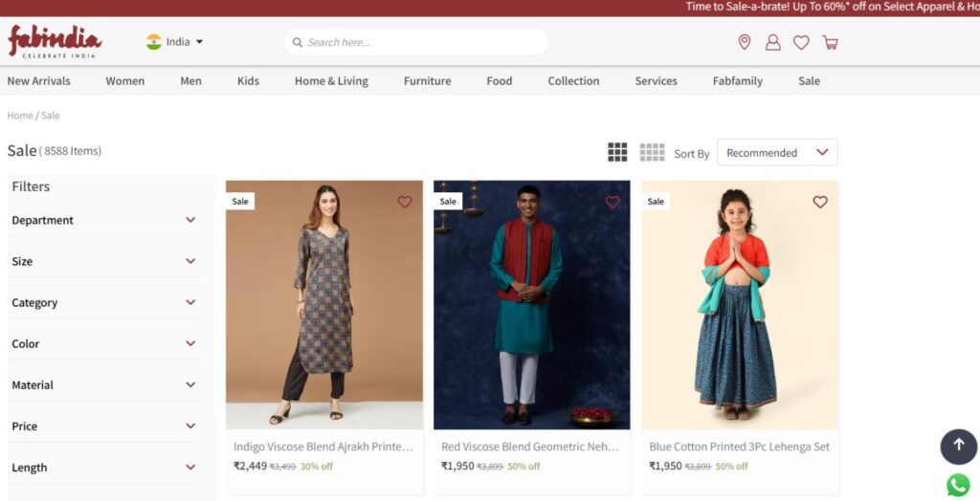Click the Fabindia logo
Screen dimensions: 980x501
point(55,41)
